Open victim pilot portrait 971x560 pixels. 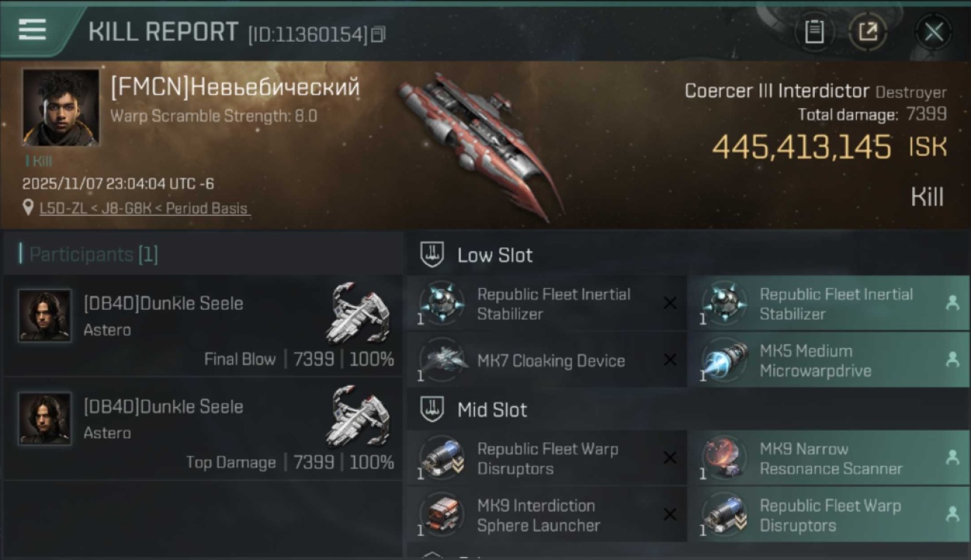tap(61, 108)
